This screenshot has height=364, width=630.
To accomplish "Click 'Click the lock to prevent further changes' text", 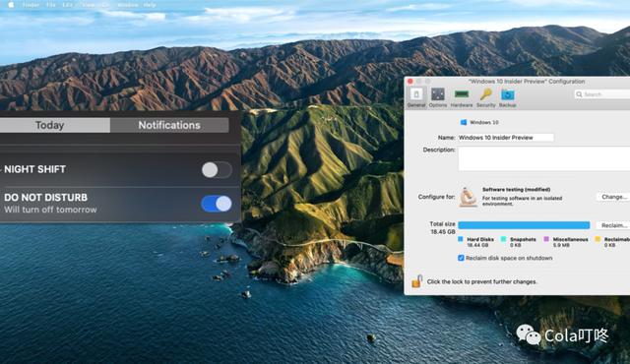I will pos(481,281).
